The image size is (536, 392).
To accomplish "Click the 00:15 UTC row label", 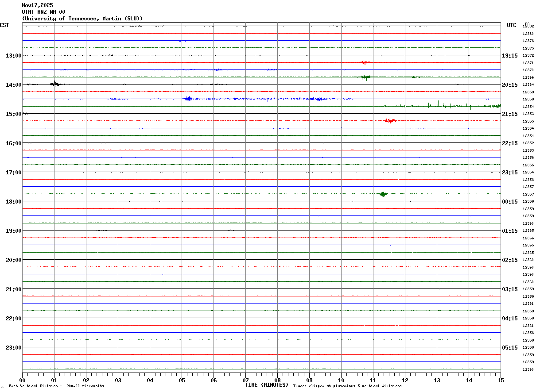I will pyautogui.click(x=509, y=202).
